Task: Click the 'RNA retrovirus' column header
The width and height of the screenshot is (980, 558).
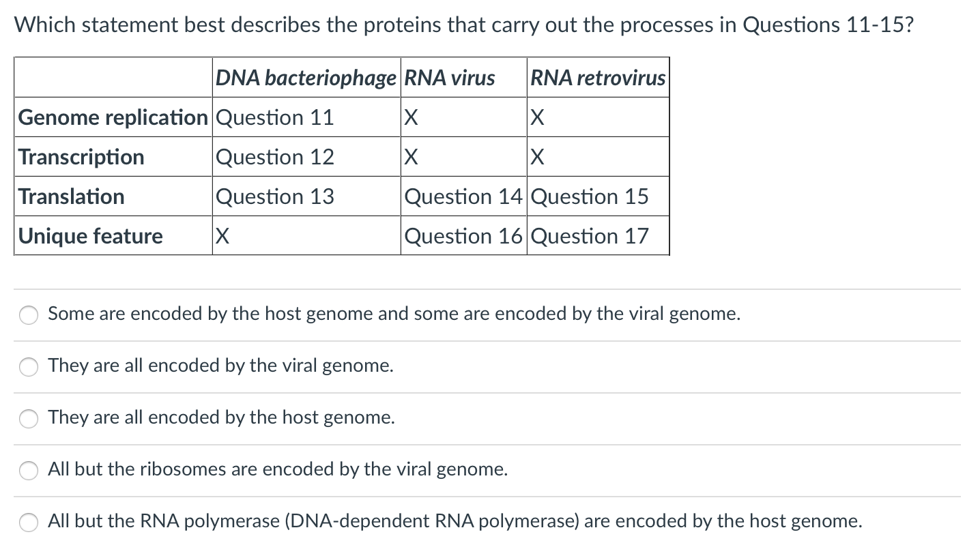Action: point(599,78)
